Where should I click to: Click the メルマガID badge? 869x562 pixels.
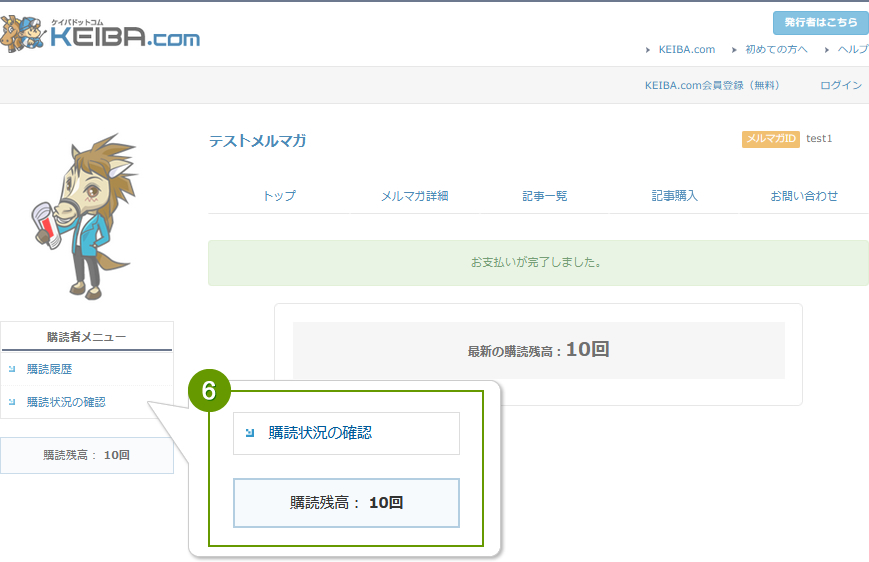770,139
